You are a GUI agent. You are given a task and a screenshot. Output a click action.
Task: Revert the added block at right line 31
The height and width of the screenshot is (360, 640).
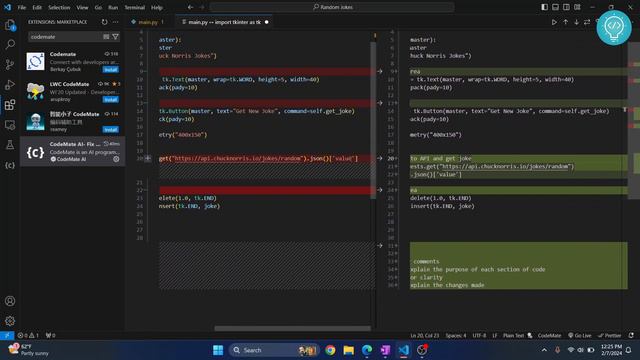(380, 246)
